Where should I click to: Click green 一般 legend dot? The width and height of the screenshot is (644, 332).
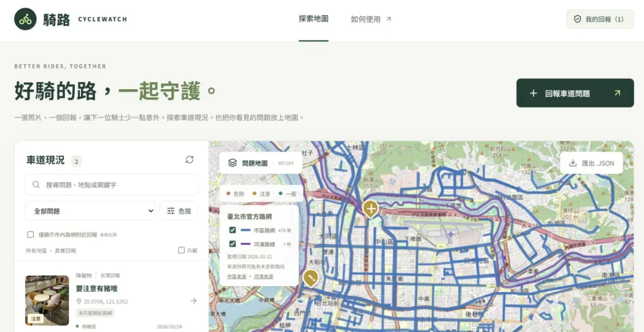click(x=280, y=194)
